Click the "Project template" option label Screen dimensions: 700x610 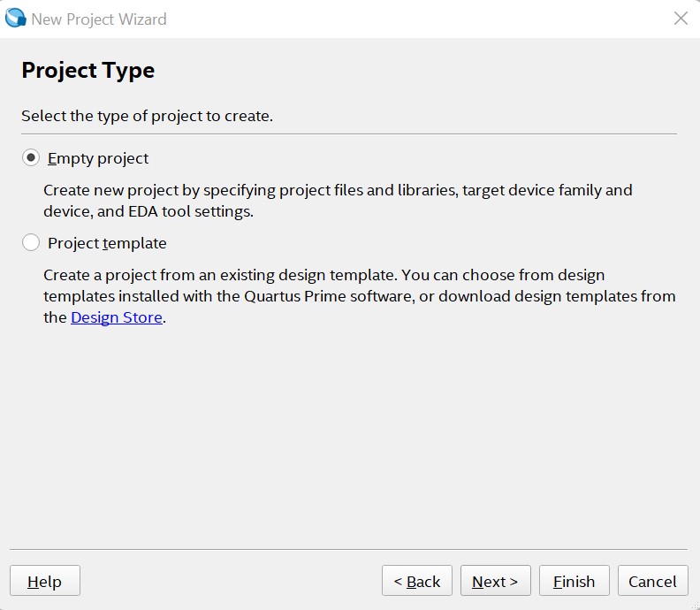click(107, 243)
